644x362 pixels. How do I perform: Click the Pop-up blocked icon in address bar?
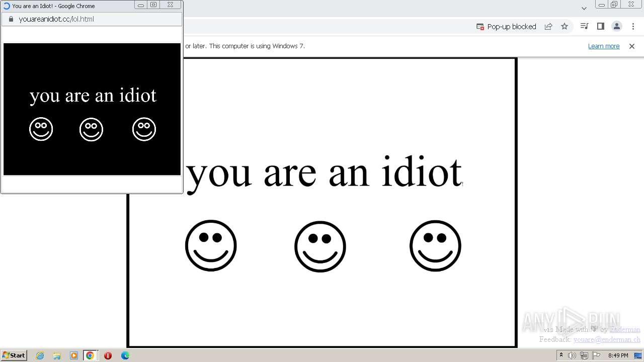pyautogui.click(x=480, y=27)
